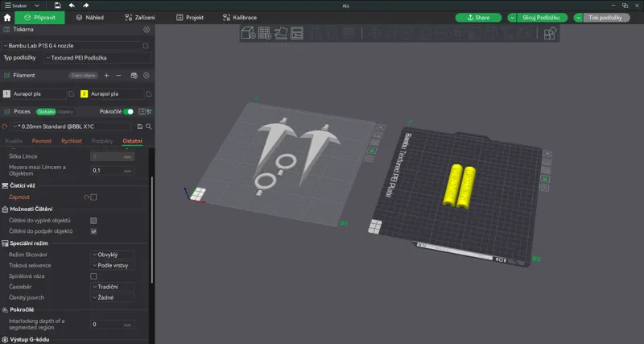
Task: Toggle the Pokročilé advanced switch
Action: tap(129, 112)
